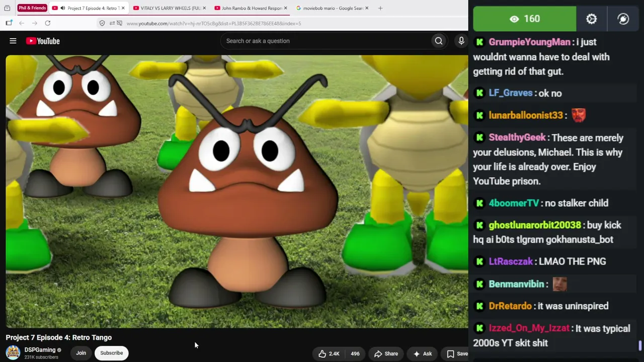
Task: Click Kick badge beside LtRasczak
Action: (x=479, y=261)
